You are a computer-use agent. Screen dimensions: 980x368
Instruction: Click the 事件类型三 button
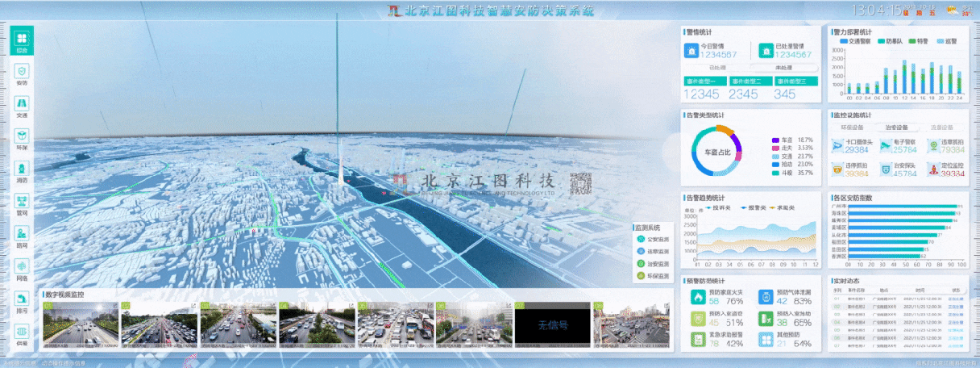pyautogui.click(x=796, y=82)
